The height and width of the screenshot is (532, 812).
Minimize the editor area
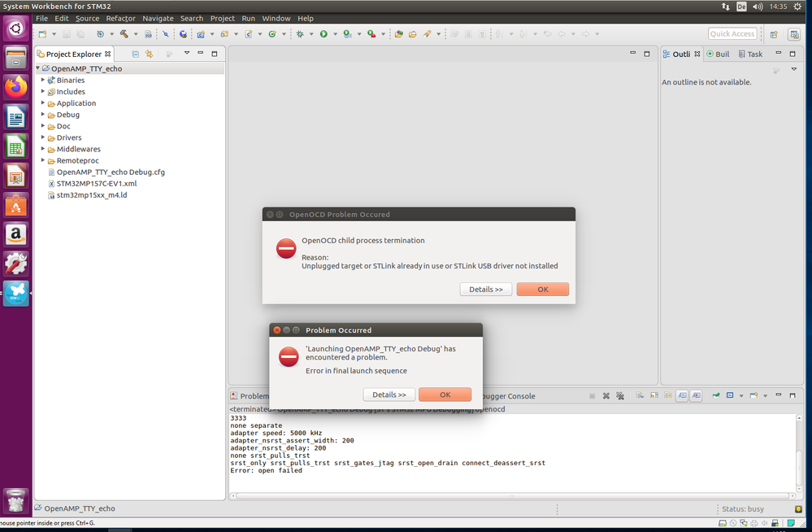click(632, 53)
